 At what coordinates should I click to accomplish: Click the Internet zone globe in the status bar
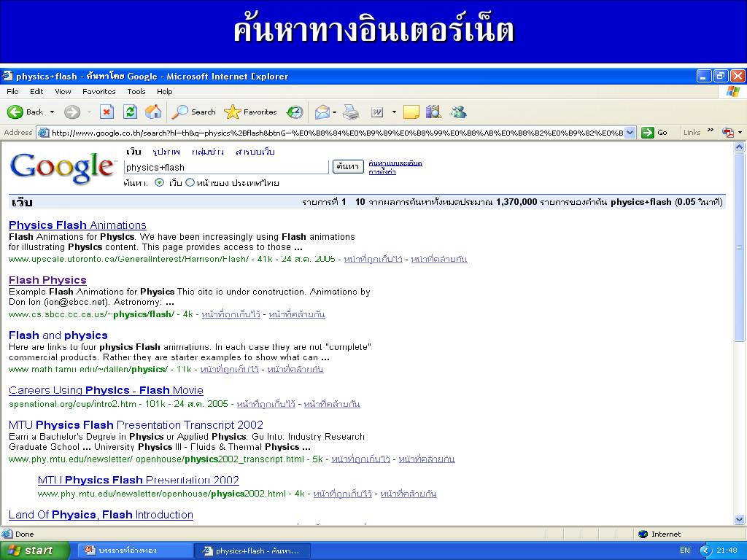tap(643, 534)
